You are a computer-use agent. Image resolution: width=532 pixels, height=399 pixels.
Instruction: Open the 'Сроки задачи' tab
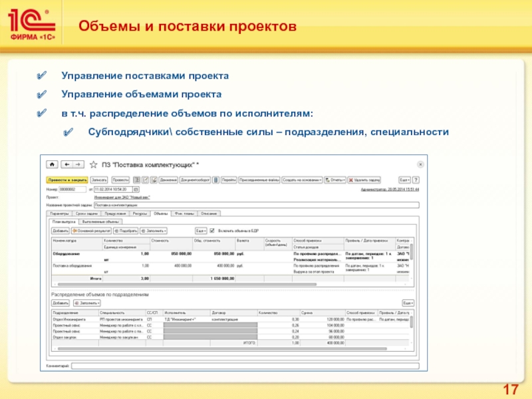click(x=87, y=213)
